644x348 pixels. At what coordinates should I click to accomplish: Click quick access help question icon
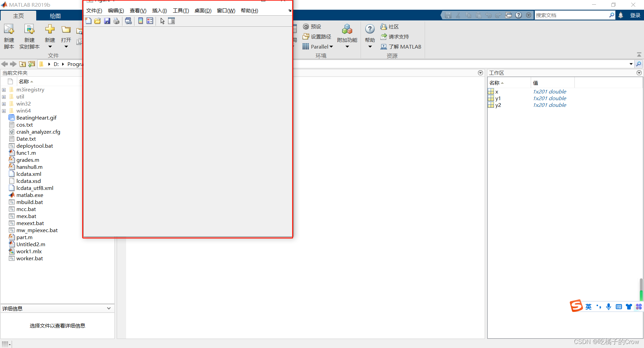click(519, 15)
